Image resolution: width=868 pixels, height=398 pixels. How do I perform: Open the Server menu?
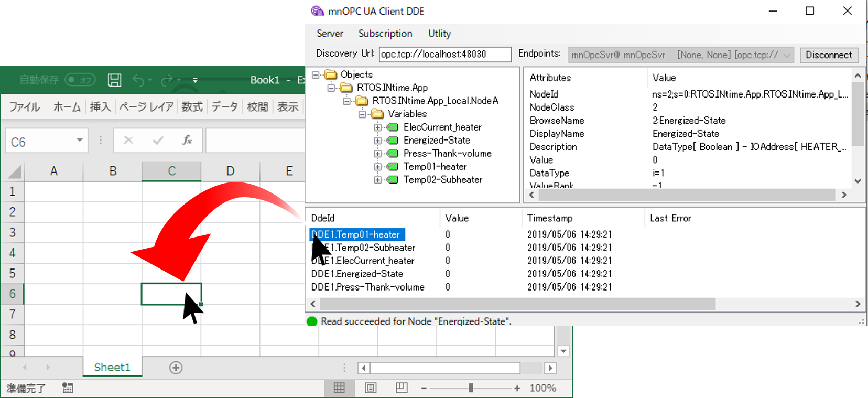point(330,34)
